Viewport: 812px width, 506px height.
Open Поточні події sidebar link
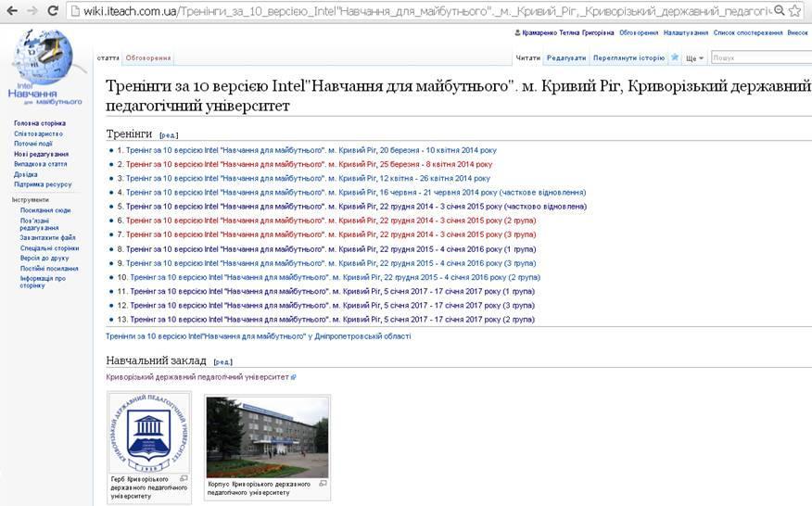pos(33,144)
